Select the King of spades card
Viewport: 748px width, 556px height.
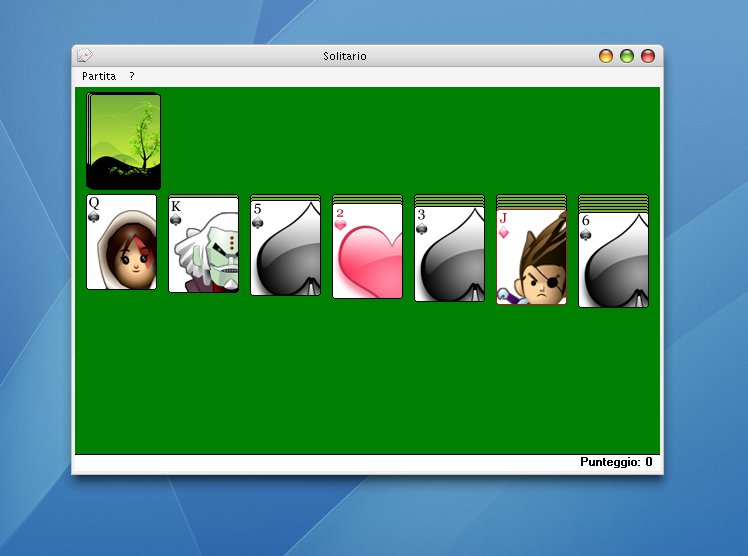point(203,245)
